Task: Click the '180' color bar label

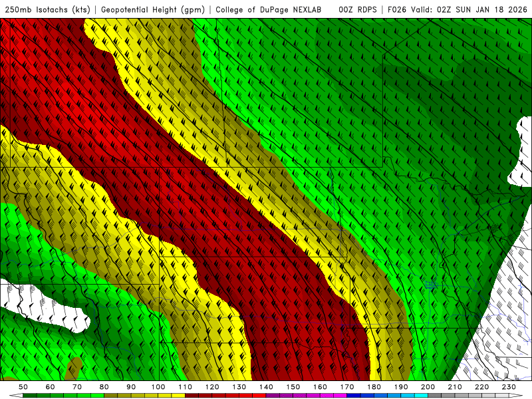Action: click(x=374, y=387)
